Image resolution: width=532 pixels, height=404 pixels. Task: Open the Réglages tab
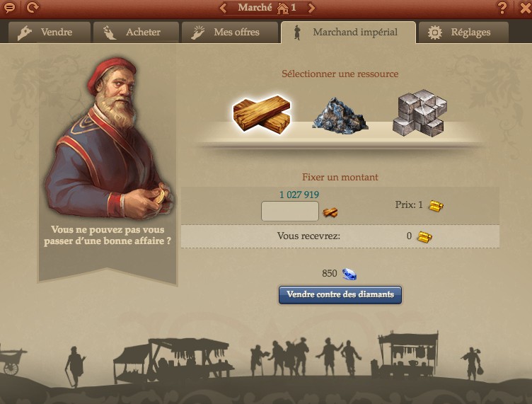(463, 33)
